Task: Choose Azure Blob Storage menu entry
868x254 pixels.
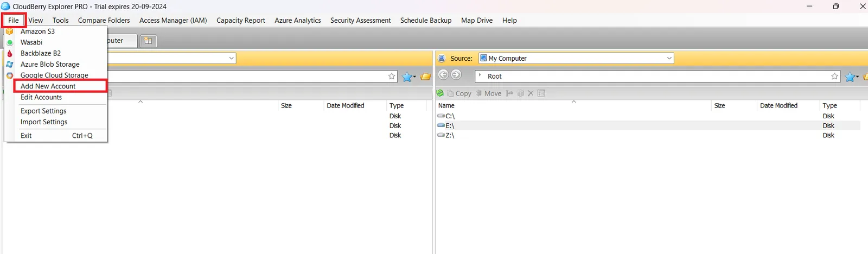Action: (x=55, y=64)
